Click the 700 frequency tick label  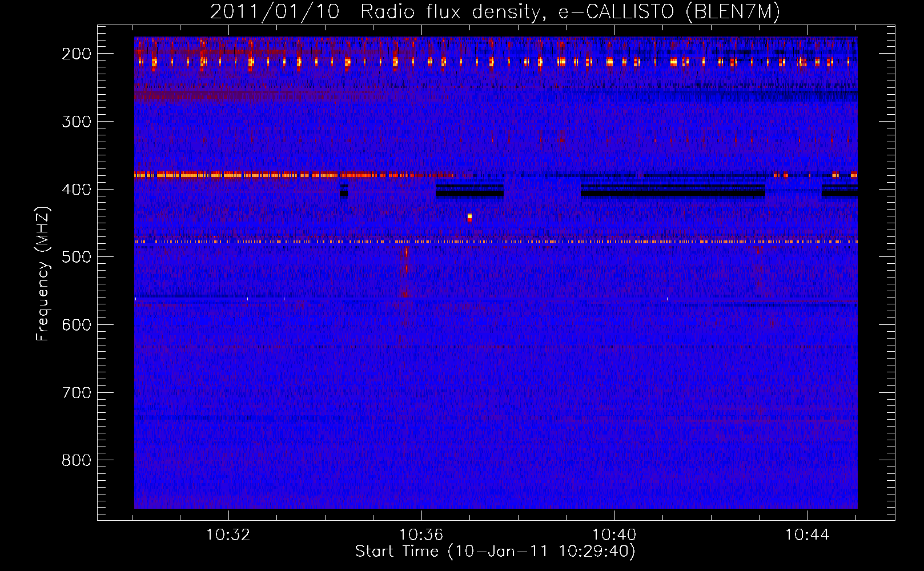pos(77,393)
